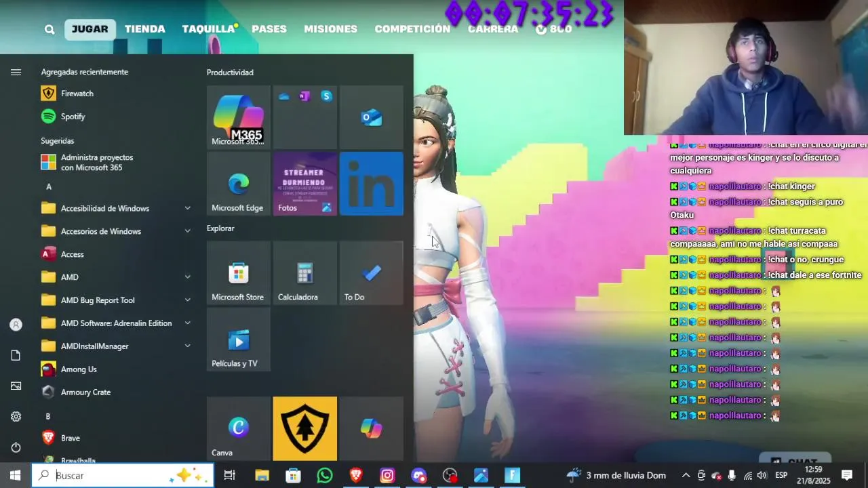The width and height of the screenshot is (868, 488).
Task: Open the Microsoft Store tile
Action: coord(238,272)
